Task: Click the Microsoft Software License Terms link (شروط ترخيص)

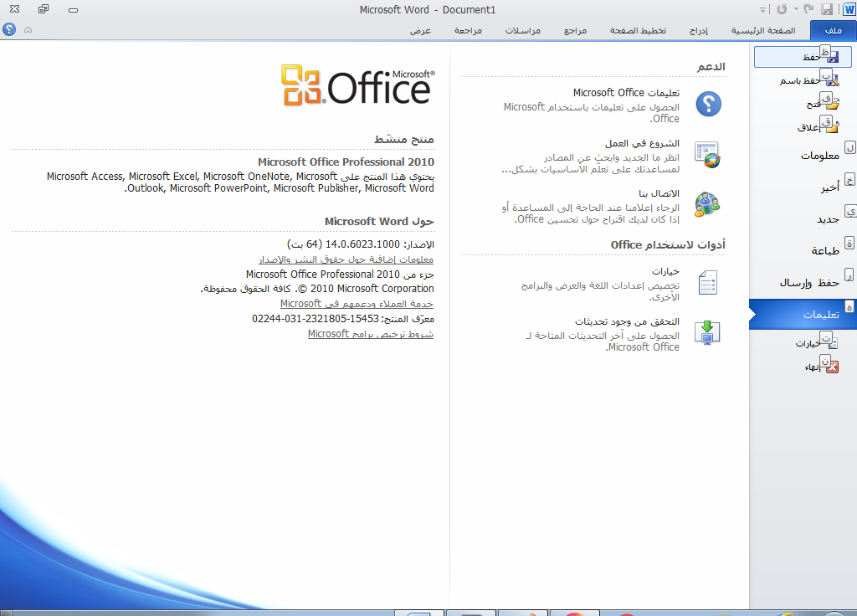Action: [x=371, y=334]
